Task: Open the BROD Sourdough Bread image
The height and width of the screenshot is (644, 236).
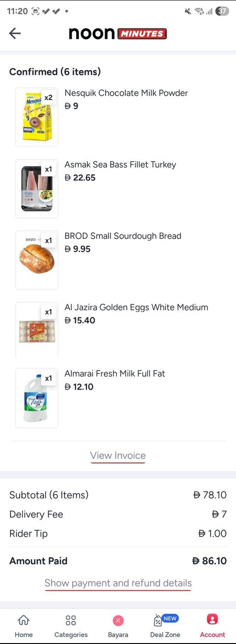Action: point(37,260)
